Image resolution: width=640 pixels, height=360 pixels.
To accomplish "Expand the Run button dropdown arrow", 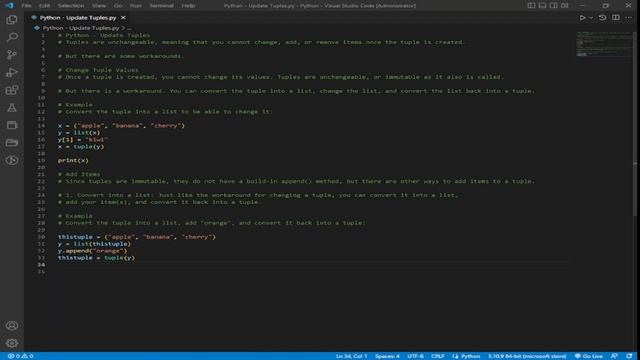I will [x=591, y=18].
